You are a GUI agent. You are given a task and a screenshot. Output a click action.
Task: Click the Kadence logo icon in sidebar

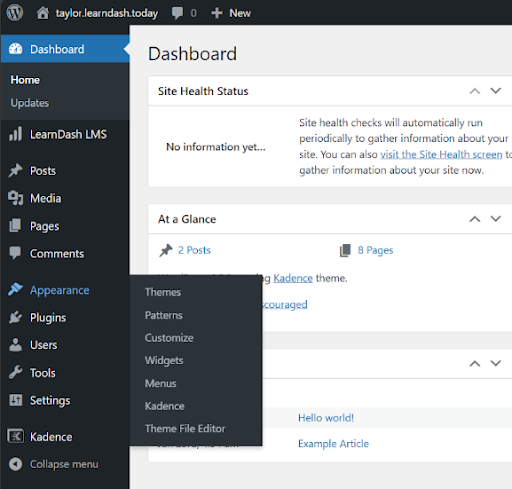(15, 436)
